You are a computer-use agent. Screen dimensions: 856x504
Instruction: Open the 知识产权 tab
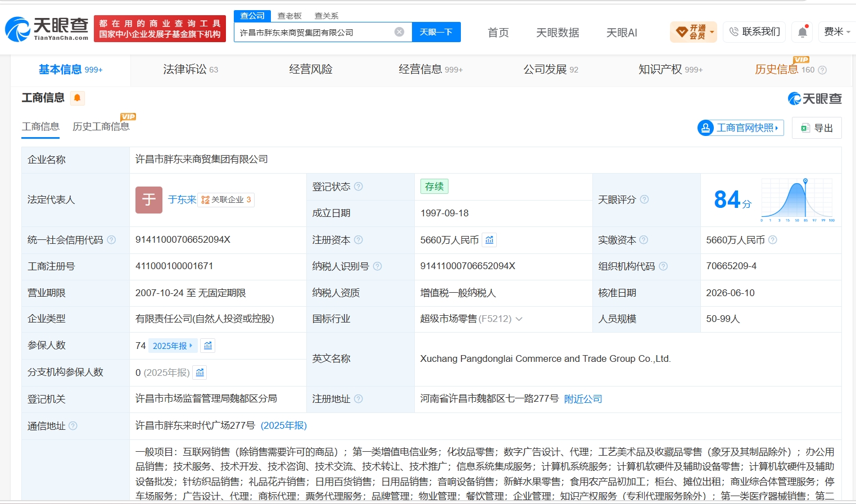point(671,70)
